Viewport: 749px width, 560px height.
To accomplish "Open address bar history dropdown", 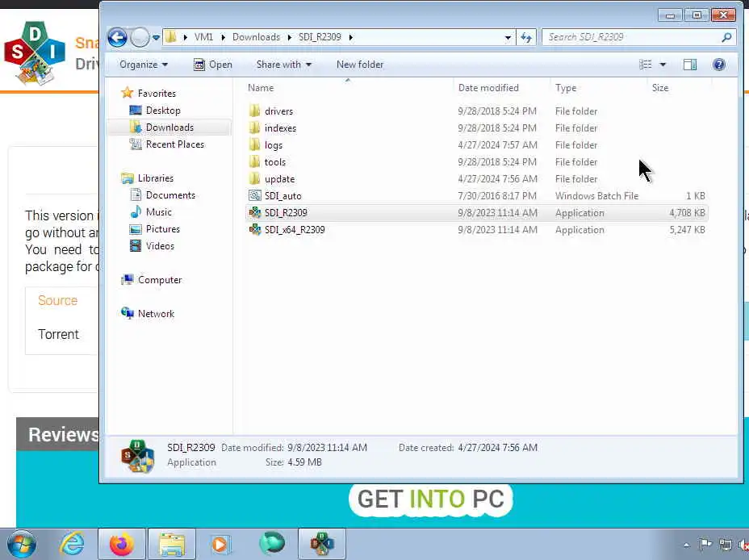I will pyautogui.click(x=508, y=37).
